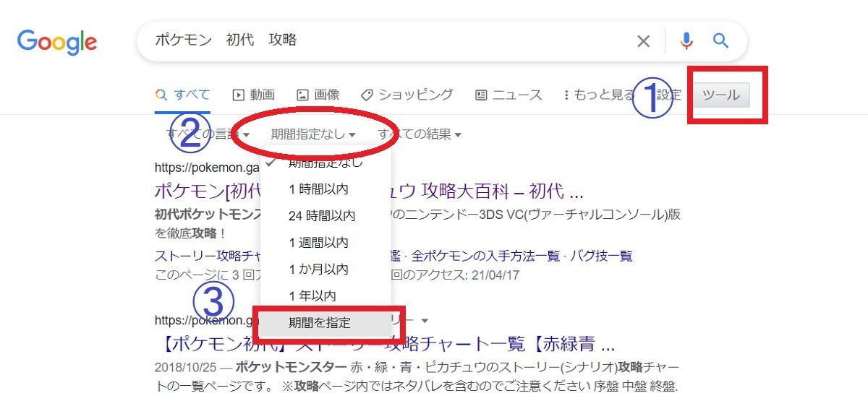The height and width of the screenshot is (414, 868).
Task: Switch to ニュース news tab
Action: point(509,95)
